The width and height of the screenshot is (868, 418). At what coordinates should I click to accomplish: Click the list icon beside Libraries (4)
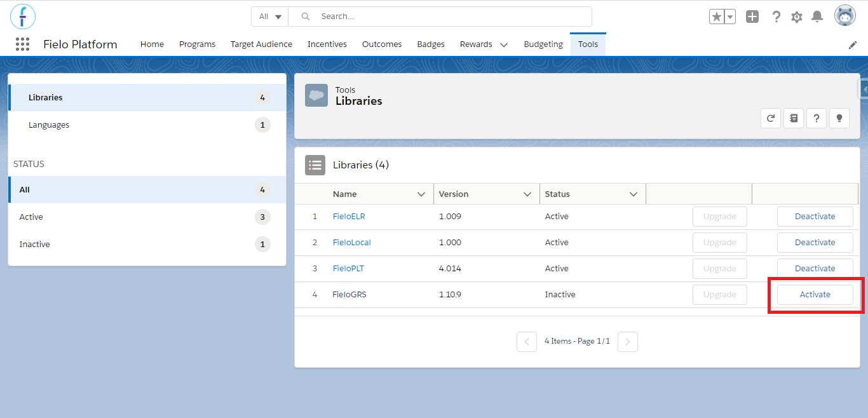pos(315,165)
